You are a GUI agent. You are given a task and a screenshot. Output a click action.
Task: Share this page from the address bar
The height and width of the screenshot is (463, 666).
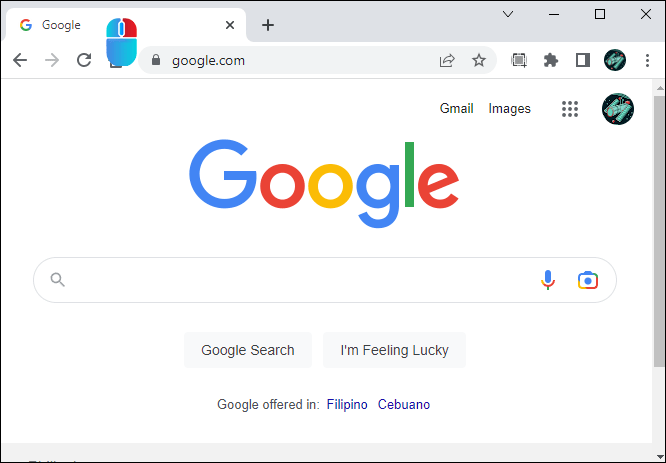tap(447, 60)
